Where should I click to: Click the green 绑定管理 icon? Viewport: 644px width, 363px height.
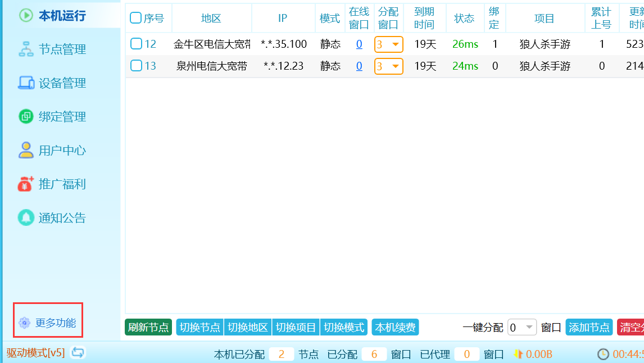click(x=26, y=117)
